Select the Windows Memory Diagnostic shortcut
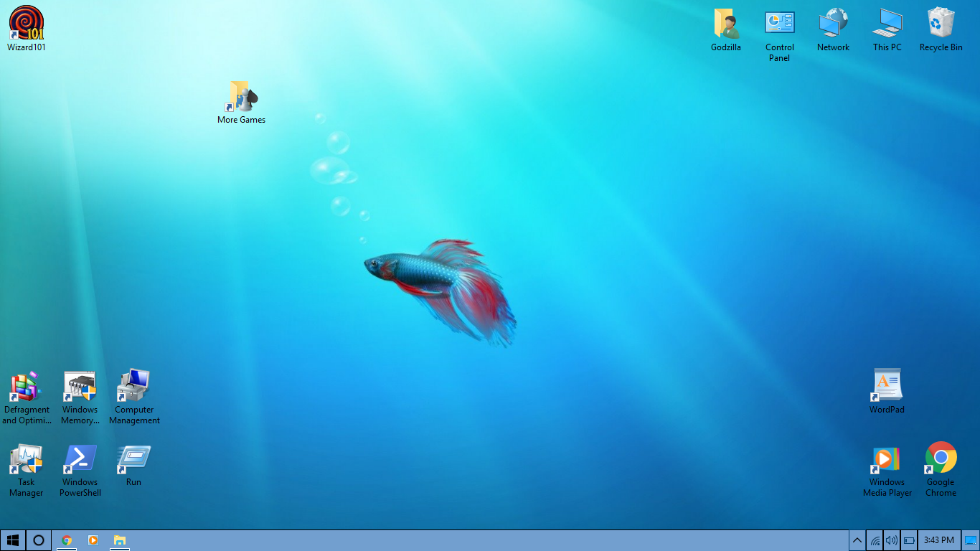This screenshot has width=980, height=551. pyautogui.click(x=80, y=397)
